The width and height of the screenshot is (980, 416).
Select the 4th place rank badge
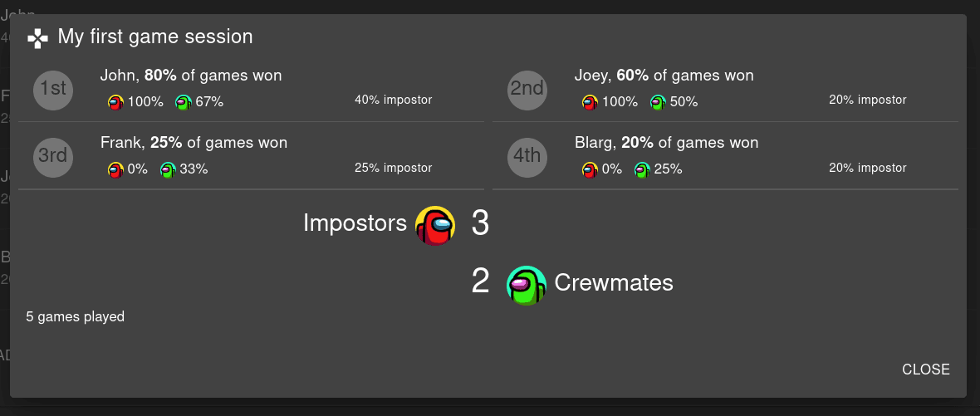pyautogui.click(x=527, y=157)
